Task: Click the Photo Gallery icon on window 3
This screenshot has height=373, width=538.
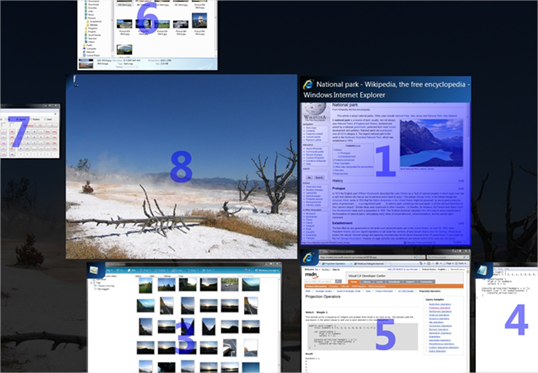Action: [x=94, y=270]
